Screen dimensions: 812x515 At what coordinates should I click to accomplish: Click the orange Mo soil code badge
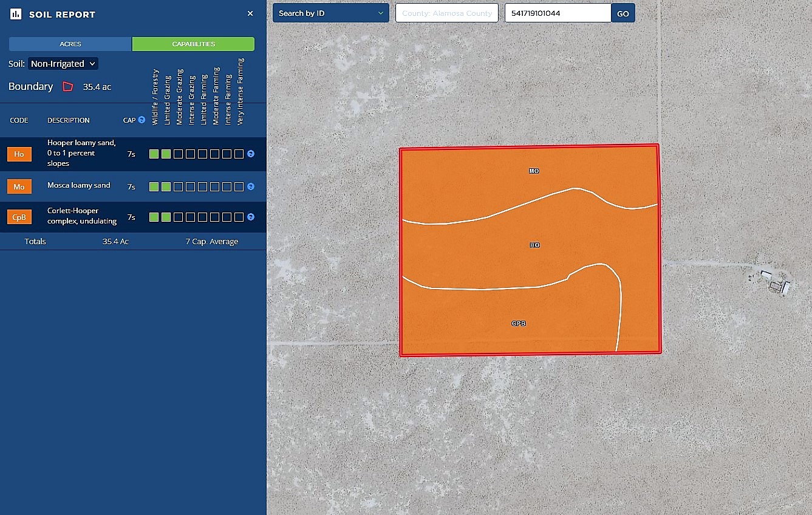click(19, 186)
